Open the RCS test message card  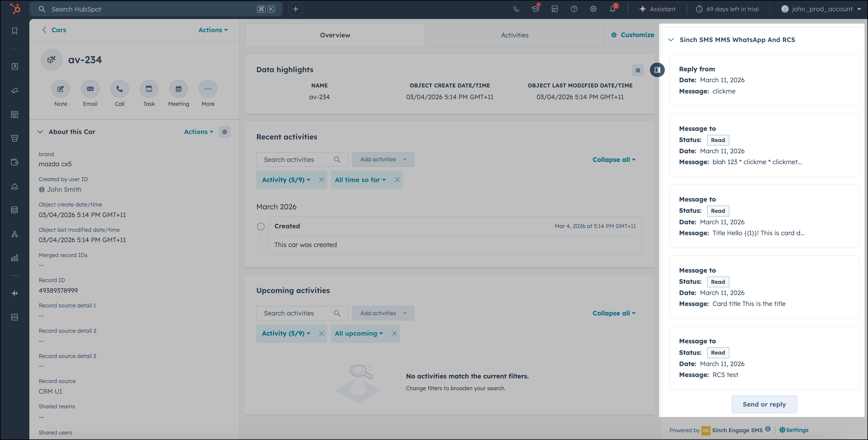click(764, 358)
